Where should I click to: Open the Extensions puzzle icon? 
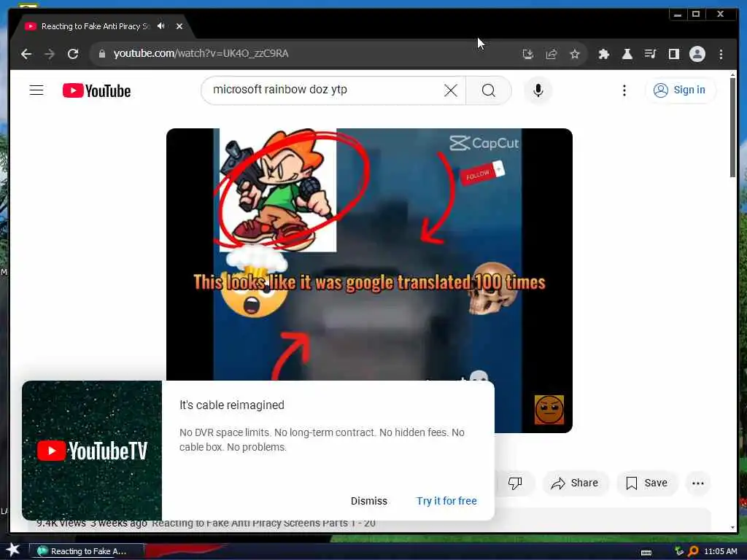603,54
